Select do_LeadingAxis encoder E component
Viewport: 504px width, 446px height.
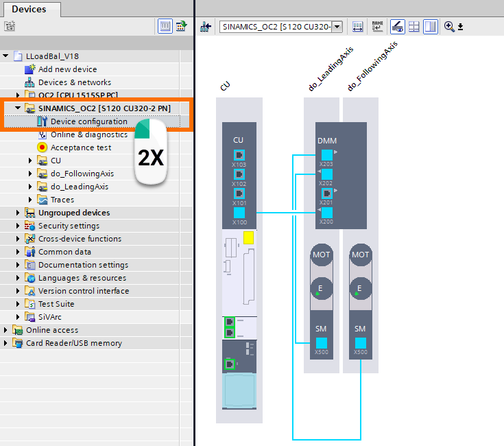[x=322, y=288]
